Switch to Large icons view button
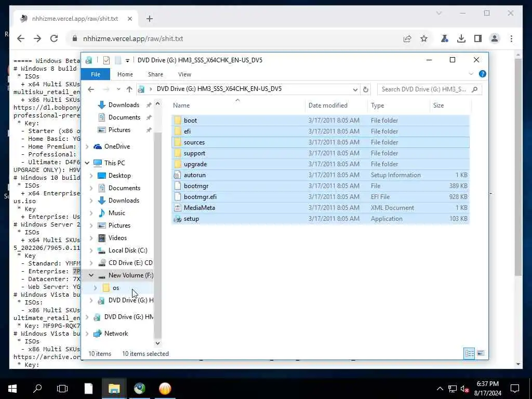Image resolution: width=532 pixels, height=399 pixels. click(x=481, y=353)
